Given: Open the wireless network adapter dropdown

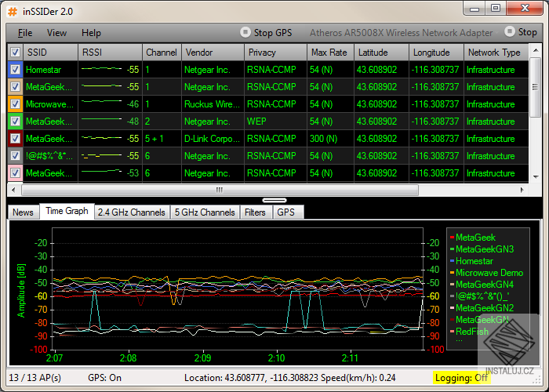Looking at the screenshot, I should (x=404, y=33).
